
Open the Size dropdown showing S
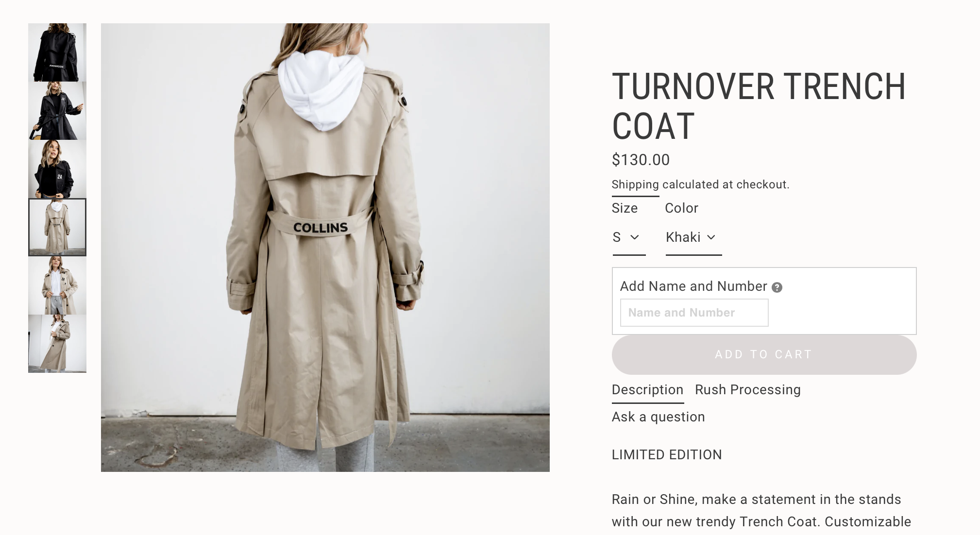pos(629,238)
